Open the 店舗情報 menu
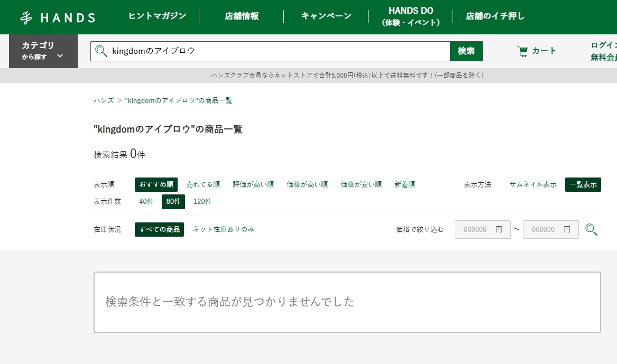This screenshot has width=617, height=364. tap(242, 16)
